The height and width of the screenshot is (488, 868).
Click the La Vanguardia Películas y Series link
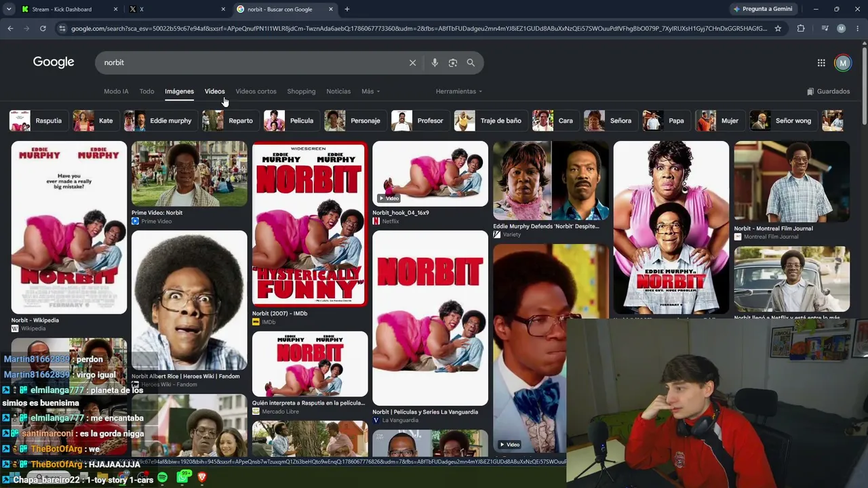point(425,412)
